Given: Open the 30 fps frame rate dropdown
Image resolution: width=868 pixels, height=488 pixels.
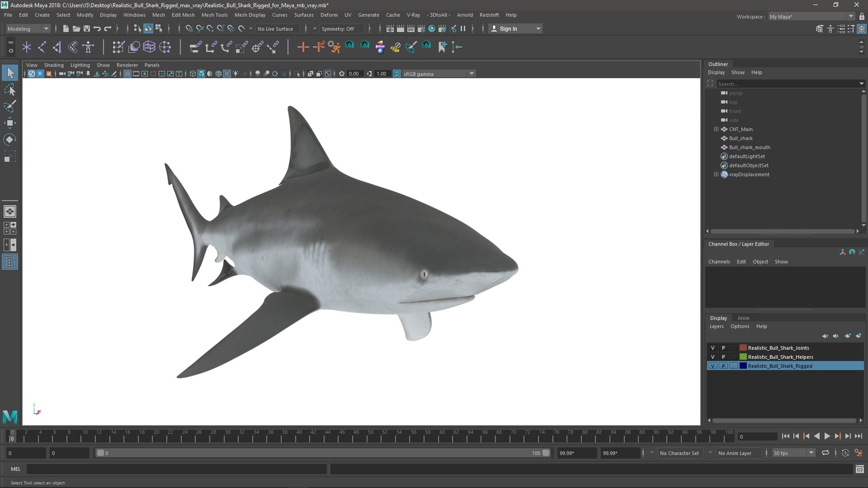Looking at the screenshot, I should [x=793, y=453].
